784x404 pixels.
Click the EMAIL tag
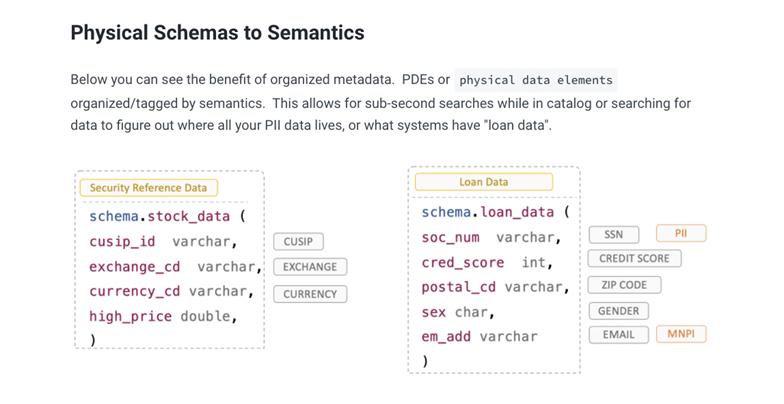619,334
